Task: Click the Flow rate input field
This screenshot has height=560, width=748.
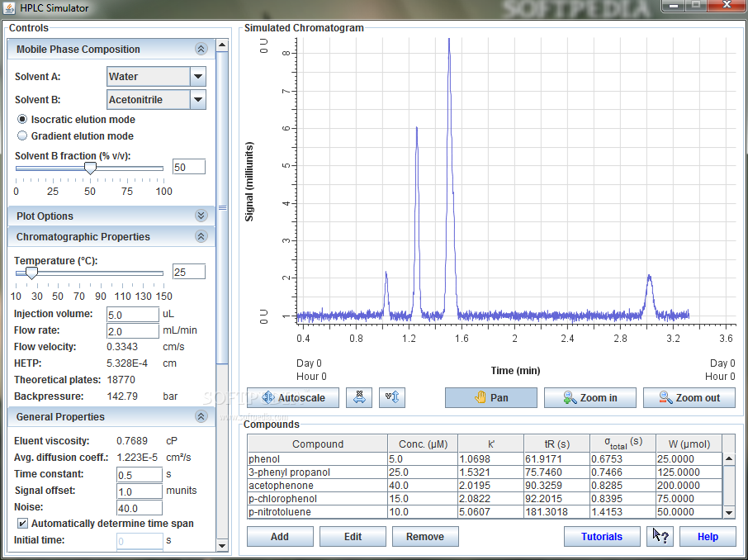Action: click(x=133, y=331)
